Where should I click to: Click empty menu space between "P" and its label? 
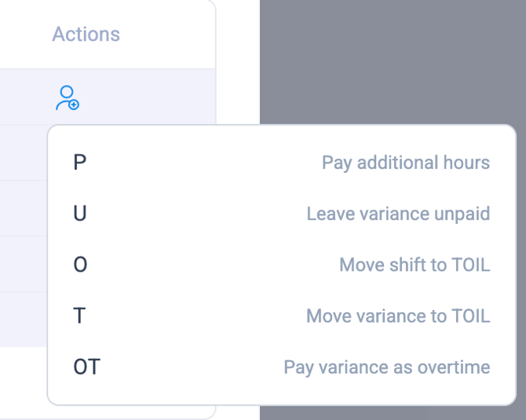tap(196, 163)
